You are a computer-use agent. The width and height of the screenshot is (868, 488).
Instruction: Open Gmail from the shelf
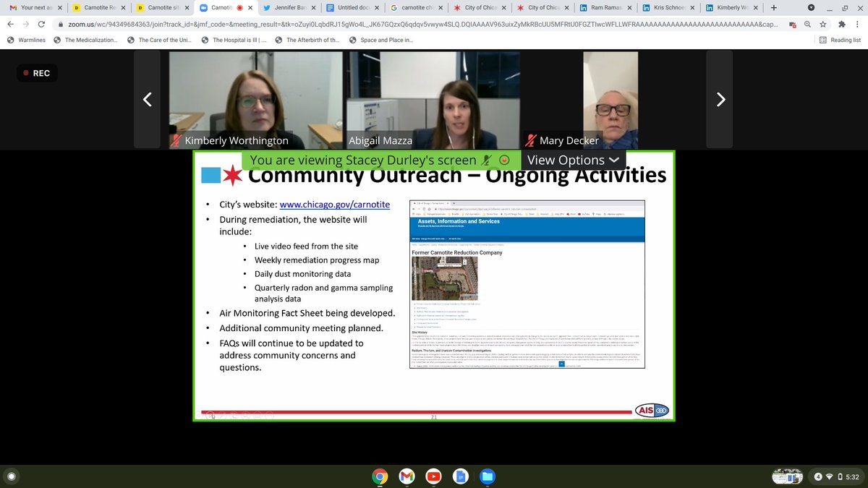(x=407, y=476)
